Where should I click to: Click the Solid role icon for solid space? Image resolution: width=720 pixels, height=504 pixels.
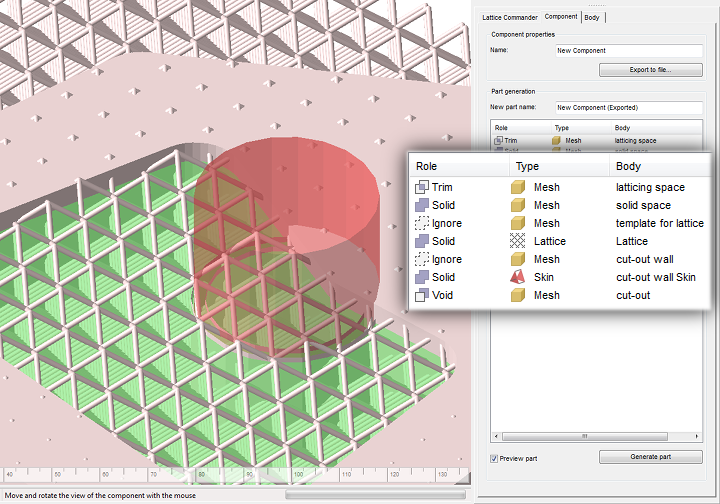[422, 205]
